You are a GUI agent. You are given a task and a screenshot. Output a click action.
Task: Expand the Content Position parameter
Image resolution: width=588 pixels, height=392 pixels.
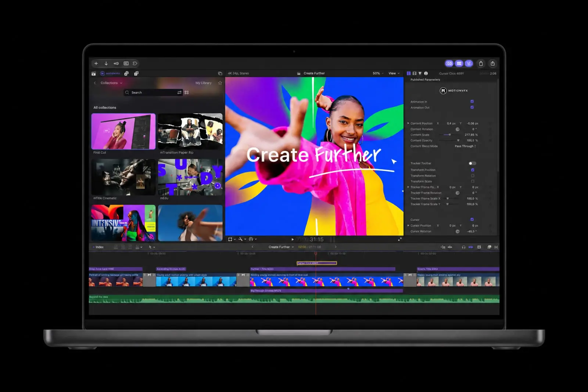[408, 123]
